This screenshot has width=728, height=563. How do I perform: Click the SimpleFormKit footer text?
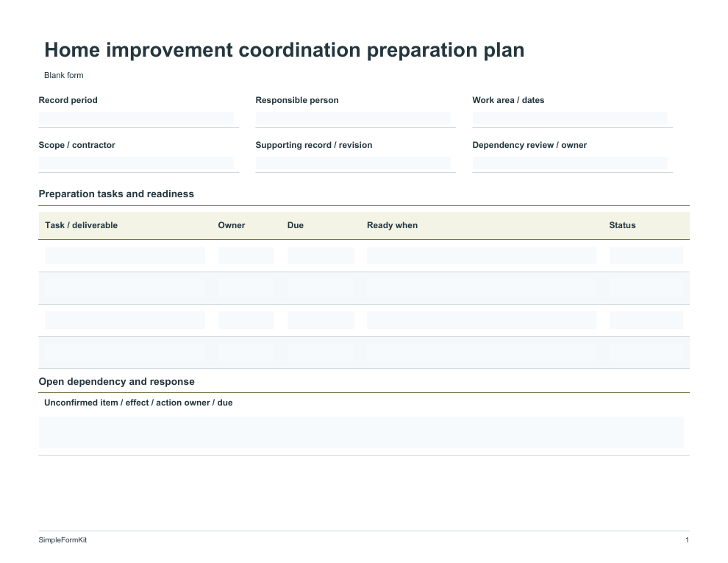point(63,539)
